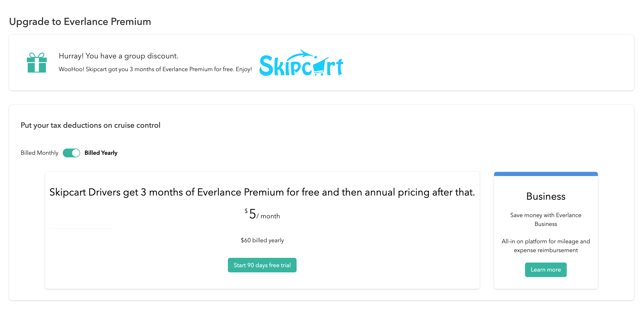Image resolution: width=644 pixels, height=309 pixels.
Task: Click the WooHoo Skipcart free months text
Action: point(155,69)
